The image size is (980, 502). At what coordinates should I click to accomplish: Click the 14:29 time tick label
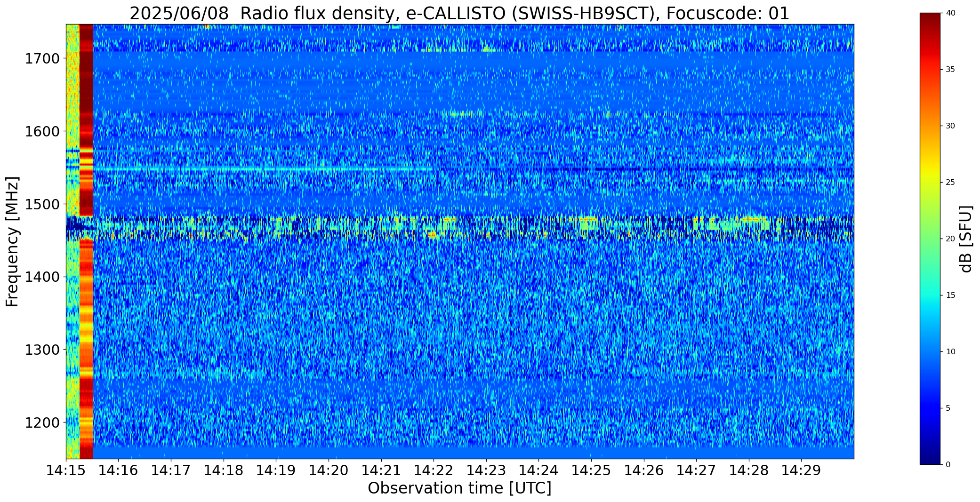(802, 470)
